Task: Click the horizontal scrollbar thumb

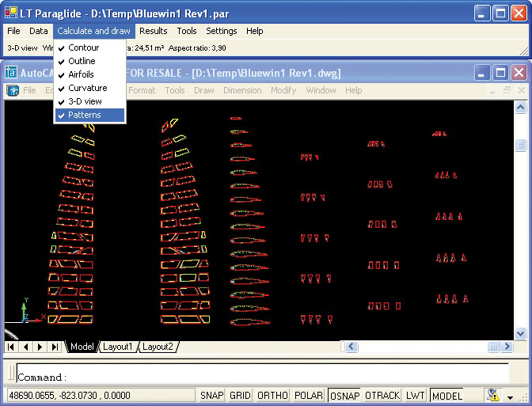Action: 494,347
